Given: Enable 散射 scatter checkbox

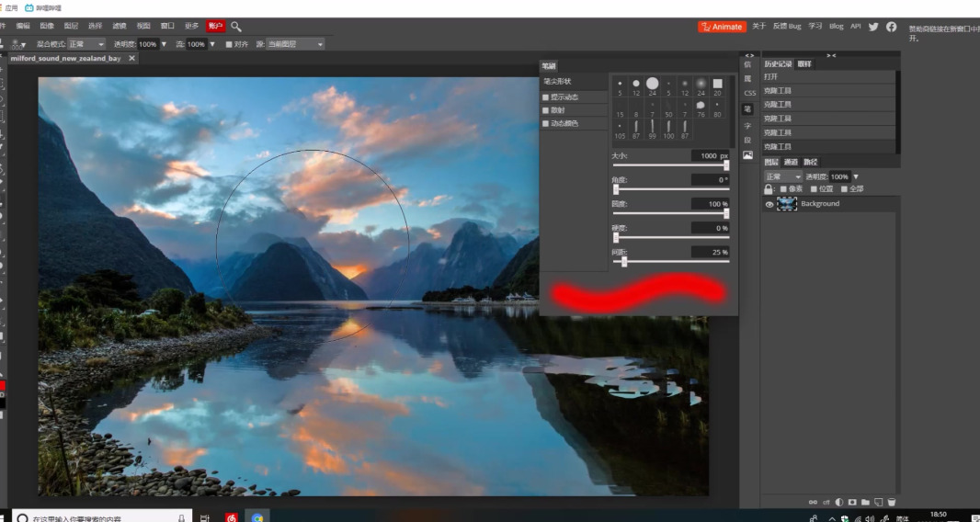Looking at the screenshot, I should tap(546, 110).
